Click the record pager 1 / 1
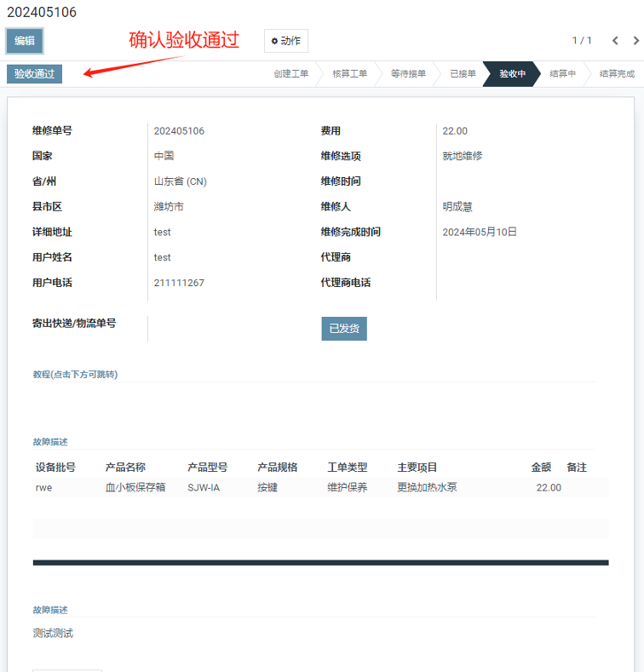 point(582,41)
